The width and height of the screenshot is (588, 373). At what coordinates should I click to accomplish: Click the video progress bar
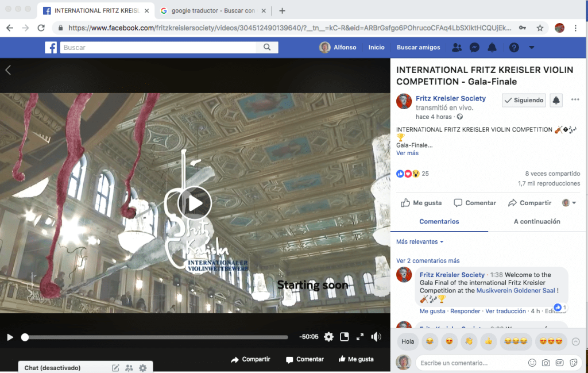point(156,337)
